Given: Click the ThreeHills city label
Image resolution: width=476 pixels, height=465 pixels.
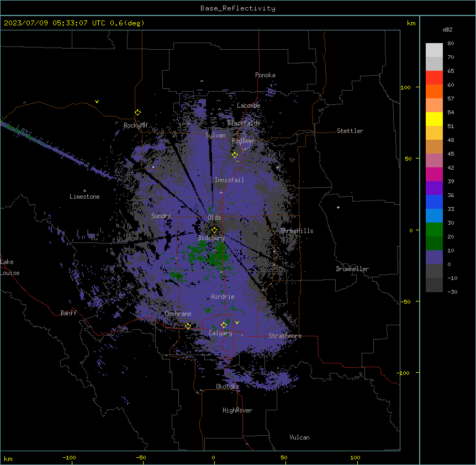Looking at the screenshot, I should coord(297,231).
